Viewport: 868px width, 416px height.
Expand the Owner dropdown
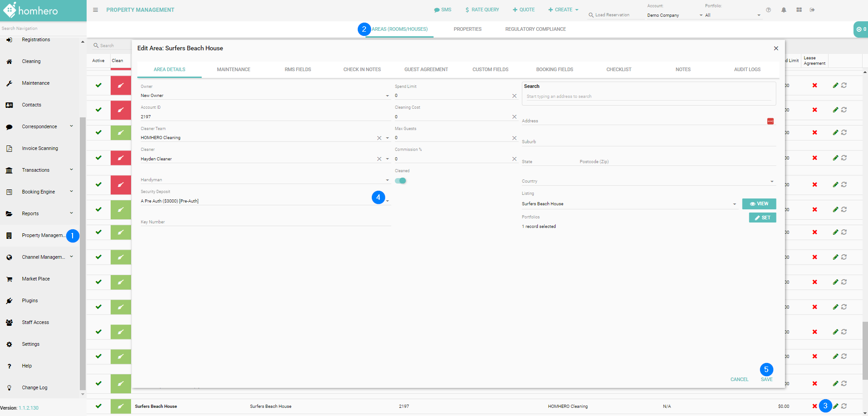click(x=387, y=96)
